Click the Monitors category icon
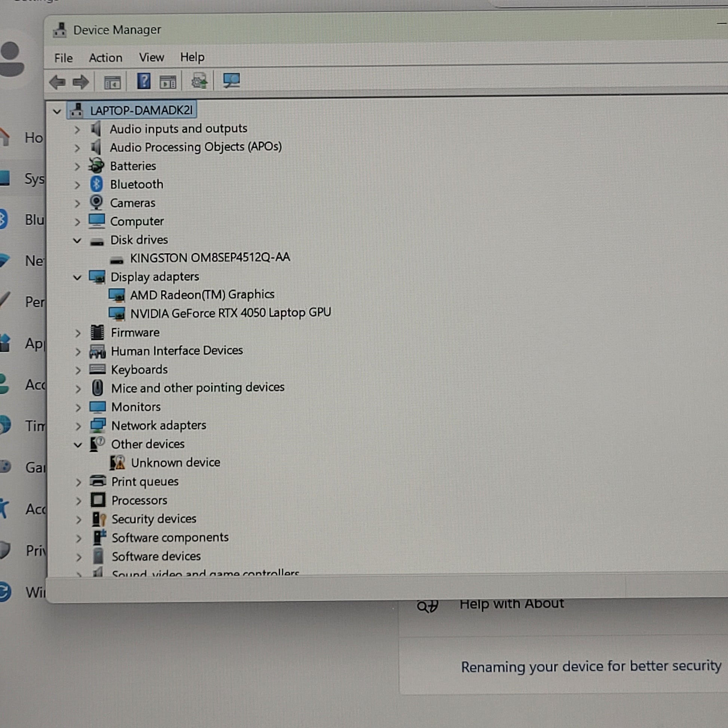The width and height of the screenshot is (728, 728). point(98,407)
